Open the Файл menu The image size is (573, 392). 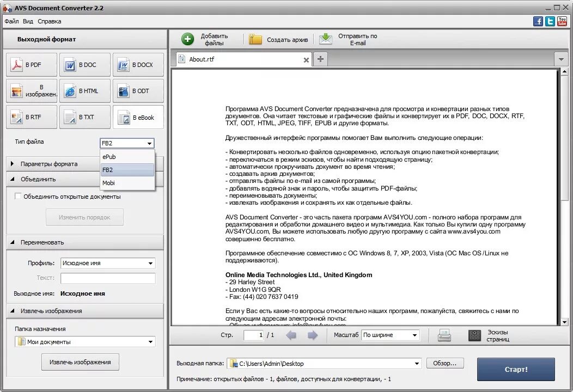[x=11, y=21]
